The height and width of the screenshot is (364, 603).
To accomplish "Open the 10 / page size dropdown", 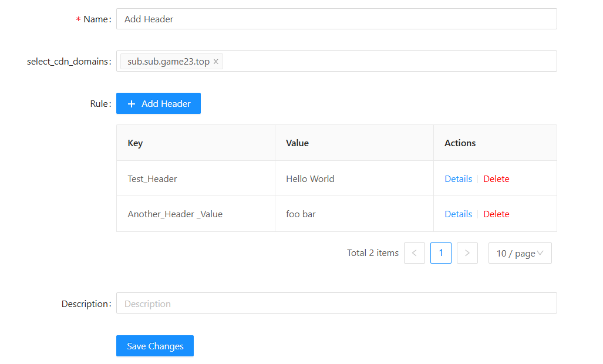I will pyautogui.click(x=520, y=253).
